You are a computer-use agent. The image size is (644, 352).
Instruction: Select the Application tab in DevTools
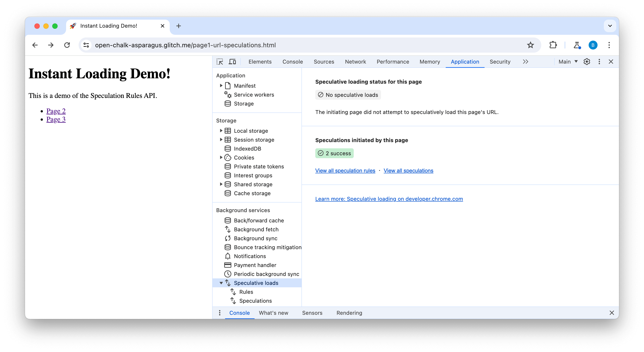(465, 62)
